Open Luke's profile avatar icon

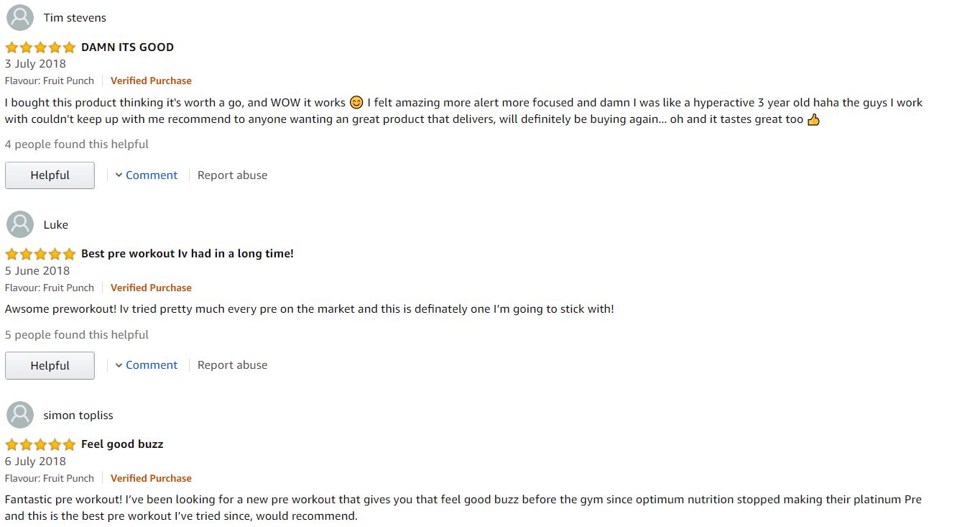coord(20,225)
